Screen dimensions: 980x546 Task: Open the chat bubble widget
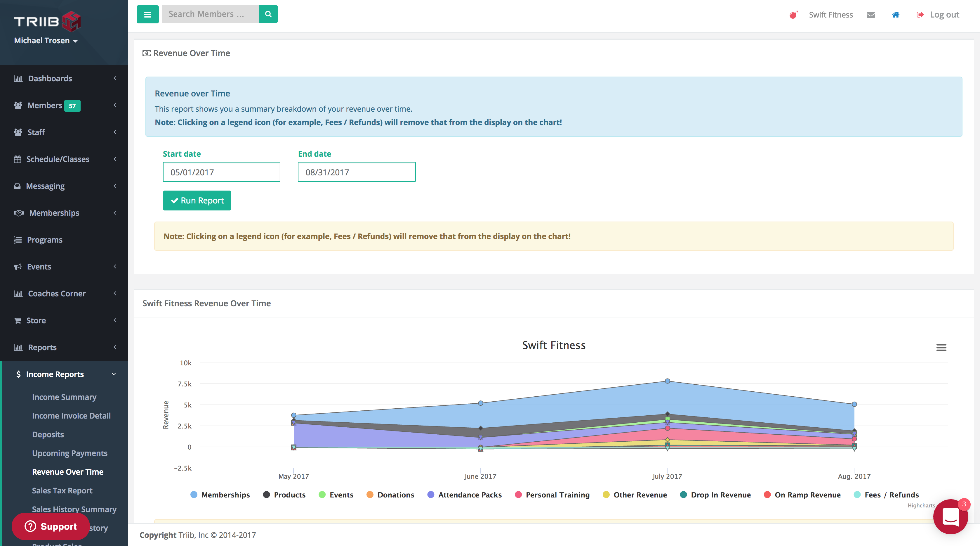(950, 516)
